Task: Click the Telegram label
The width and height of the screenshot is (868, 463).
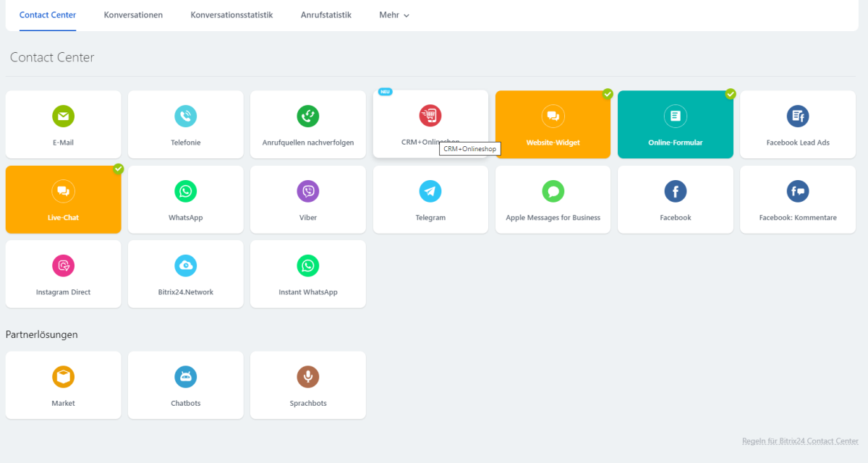Action: click(x=430, y=218)
